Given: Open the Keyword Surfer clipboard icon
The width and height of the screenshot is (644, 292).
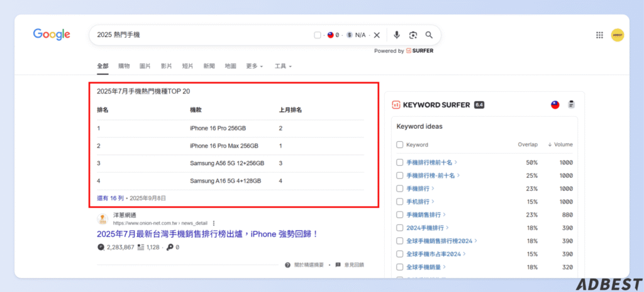Looking at the screenshot, I should pos(571,105).
